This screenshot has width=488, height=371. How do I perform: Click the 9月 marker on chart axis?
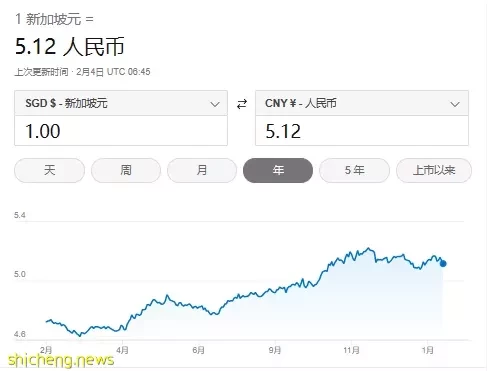click(x=275, y=350)
